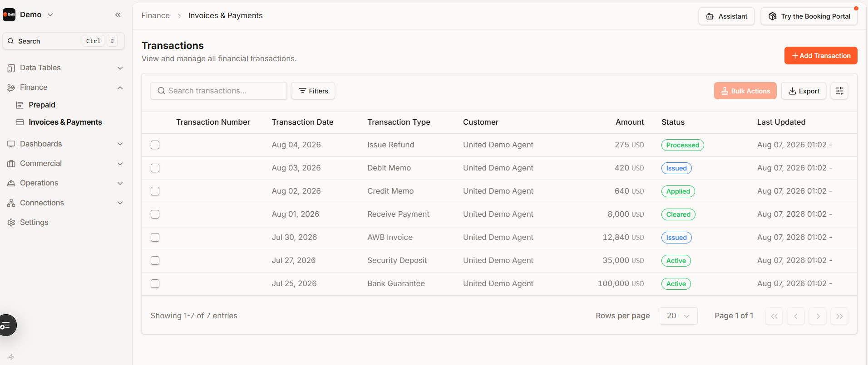Click the plus icon on Add Transaction
Image resolution: width=868 pixels, height=365 pixels.
tap(795, 56)
